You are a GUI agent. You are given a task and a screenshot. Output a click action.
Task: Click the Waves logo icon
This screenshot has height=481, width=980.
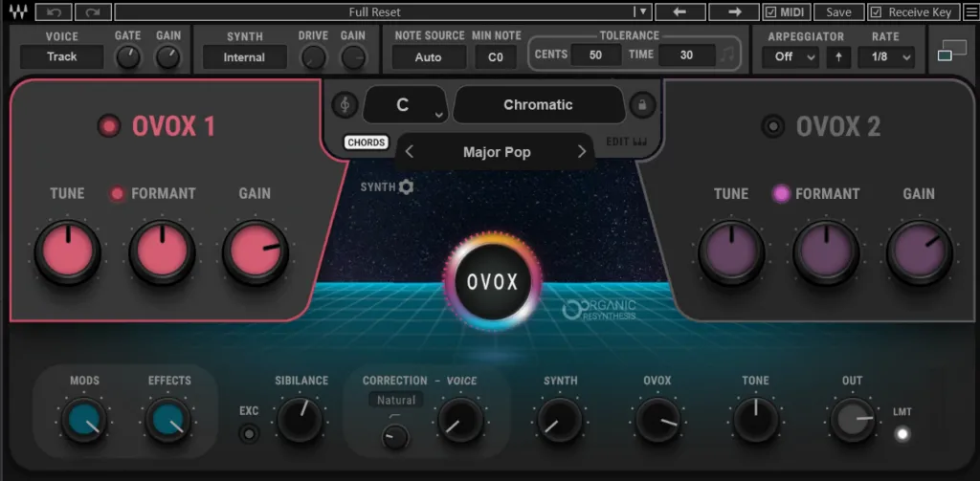click(17, 11)
